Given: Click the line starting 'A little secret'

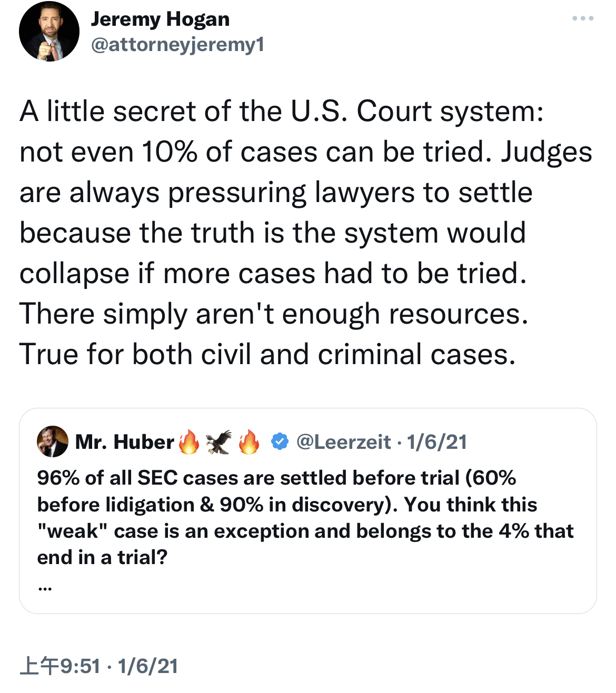Looking at the screenshot, I should click(282, 112).
